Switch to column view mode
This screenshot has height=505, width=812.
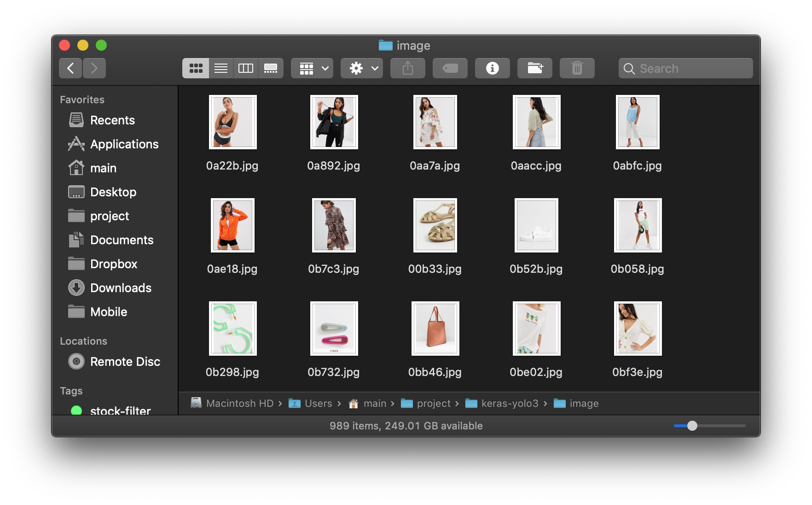click(246, 68)
